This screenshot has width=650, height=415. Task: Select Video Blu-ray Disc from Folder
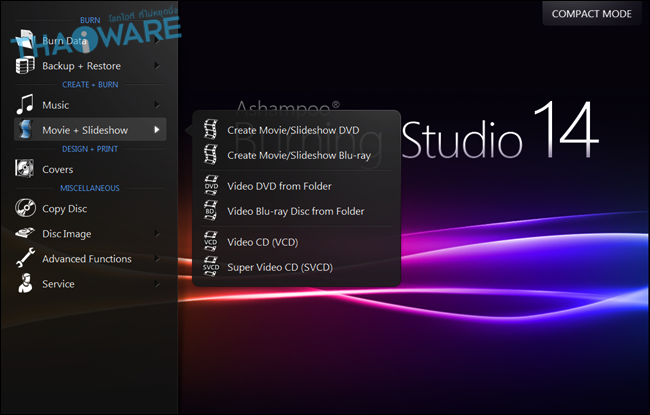(x=297, y=211)
